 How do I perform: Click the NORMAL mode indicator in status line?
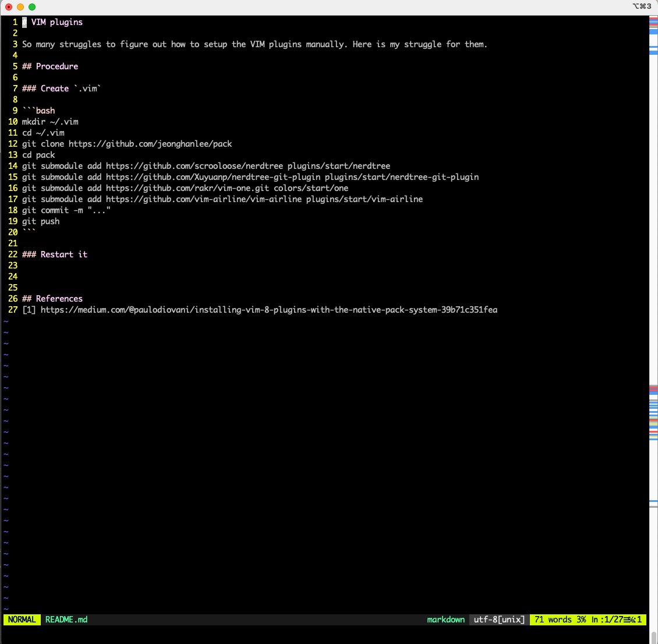[x=22, y=620]
